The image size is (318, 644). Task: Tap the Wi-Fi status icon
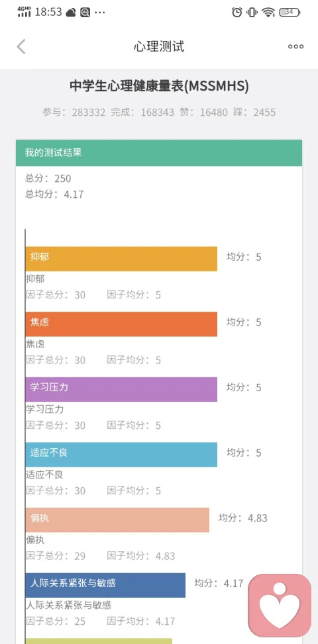(x=268, y=13)
